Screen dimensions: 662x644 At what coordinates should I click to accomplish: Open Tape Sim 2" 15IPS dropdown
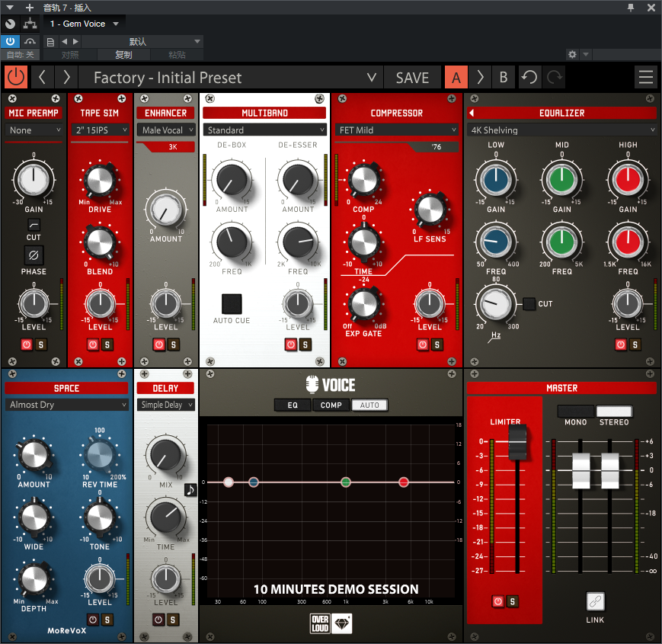point(100,130)
